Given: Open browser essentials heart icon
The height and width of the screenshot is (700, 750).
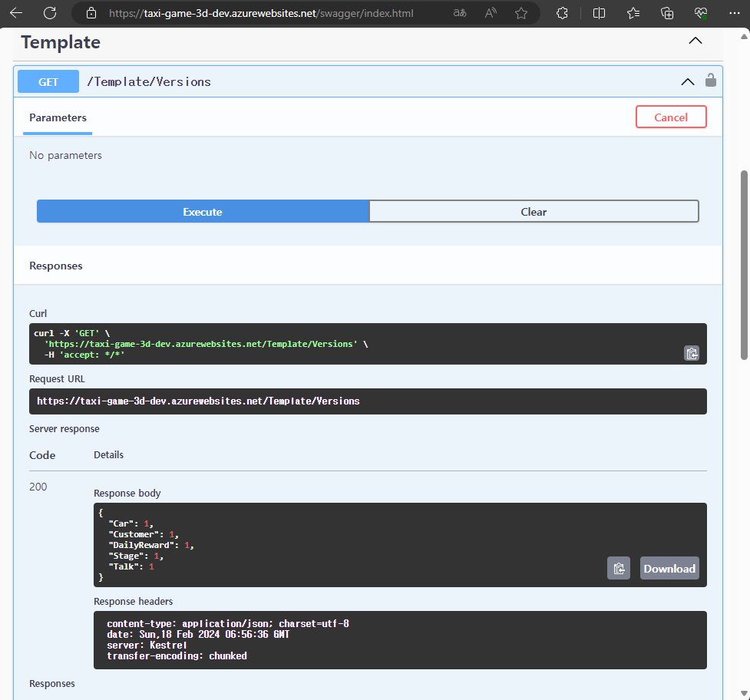Looking at the screenshot, I should pos(701,13).
